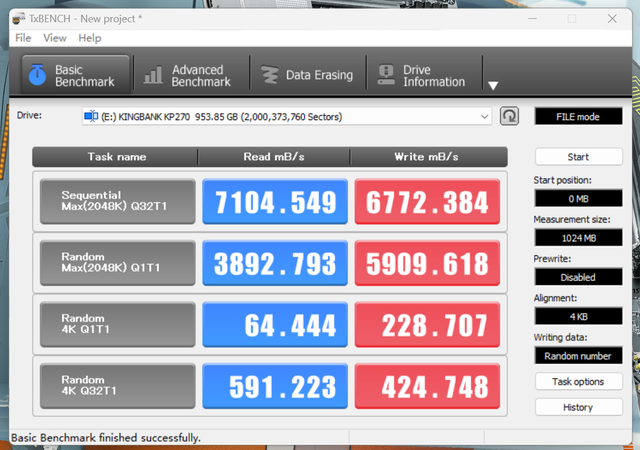Click the read result 64.444

tap(275, 324)
